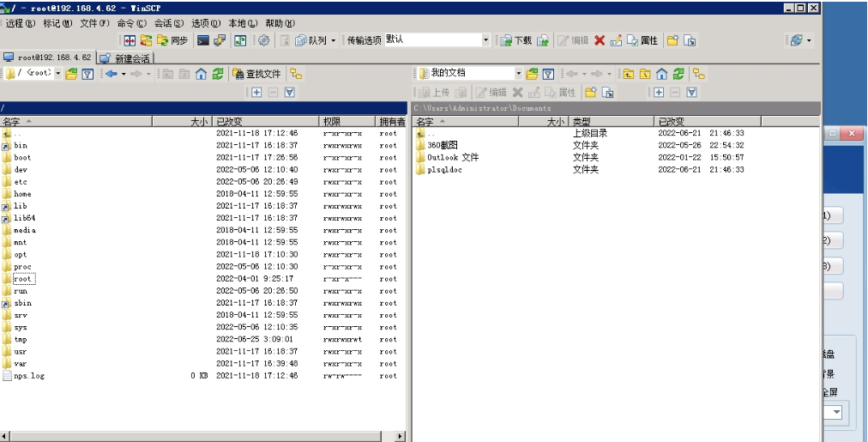Open the 新建会话 tab
868x442 pixels.
coord(125,58)
